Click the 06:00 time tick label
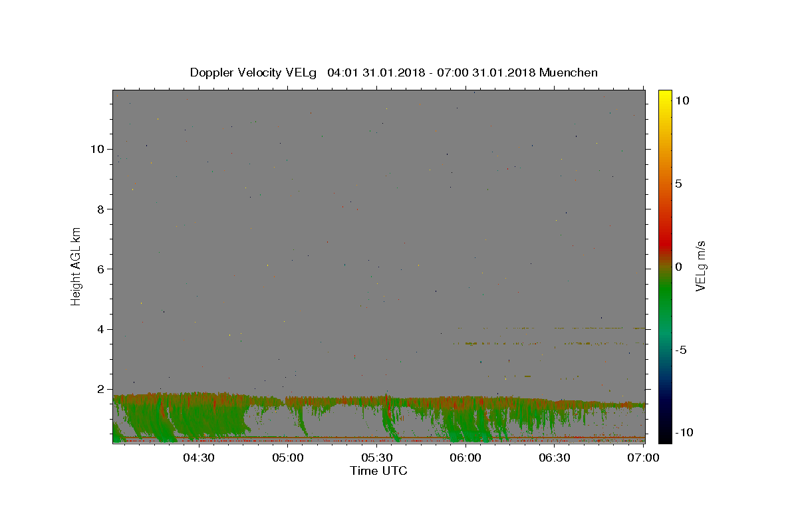 466,458
